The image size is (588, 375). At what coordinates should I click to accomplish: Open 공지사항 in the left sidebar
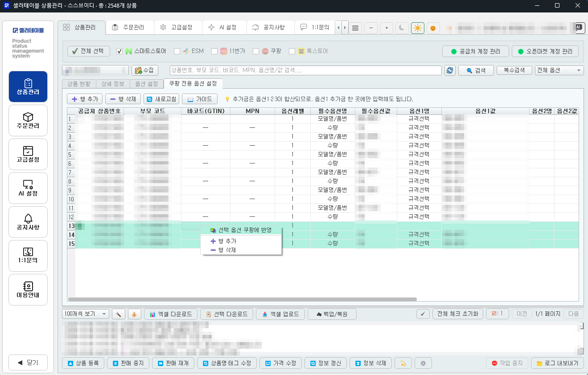coord(28,222)
